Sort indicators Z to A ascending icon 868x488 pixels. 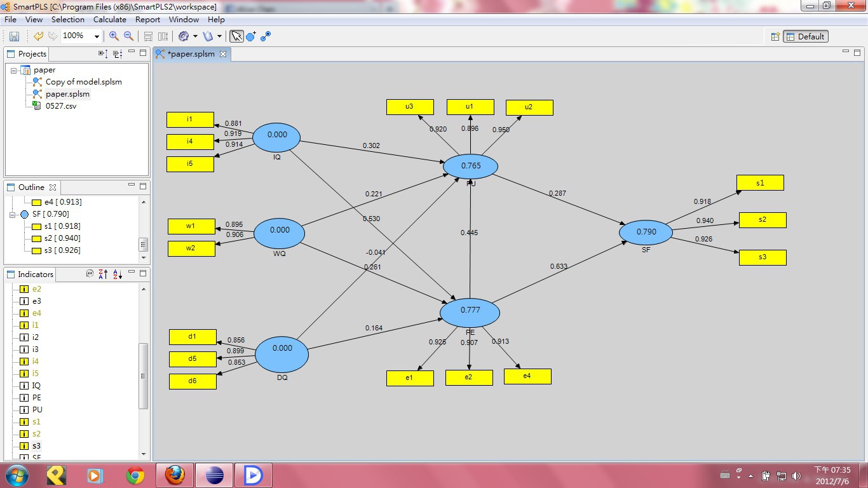[103, 274]
